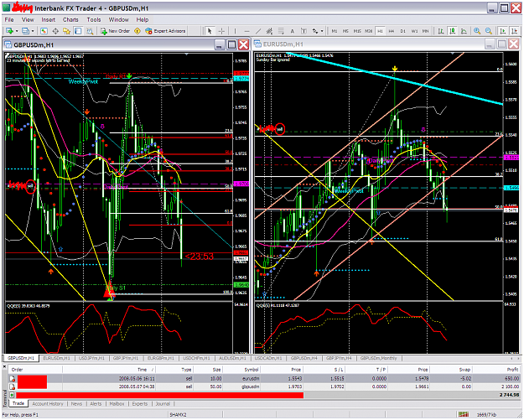Select the Cursor arrow tool
Image resolution: width=524 pixels, height=420 pixels.
(x=210, y=31)
